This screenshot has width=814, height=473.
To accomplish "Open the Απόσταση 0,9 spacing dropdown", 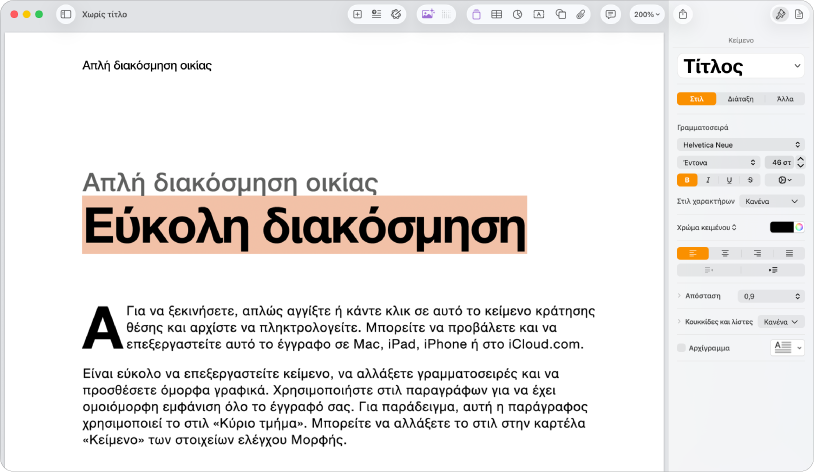I will 771,296.
